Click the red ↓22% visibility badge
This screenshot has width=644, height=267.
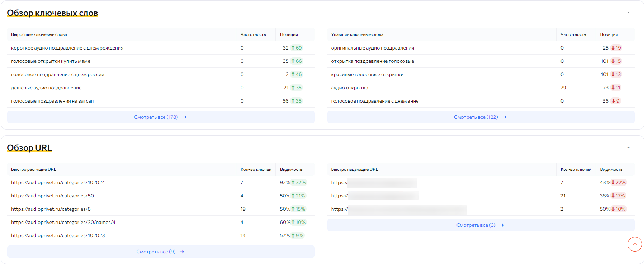[619, 182]
